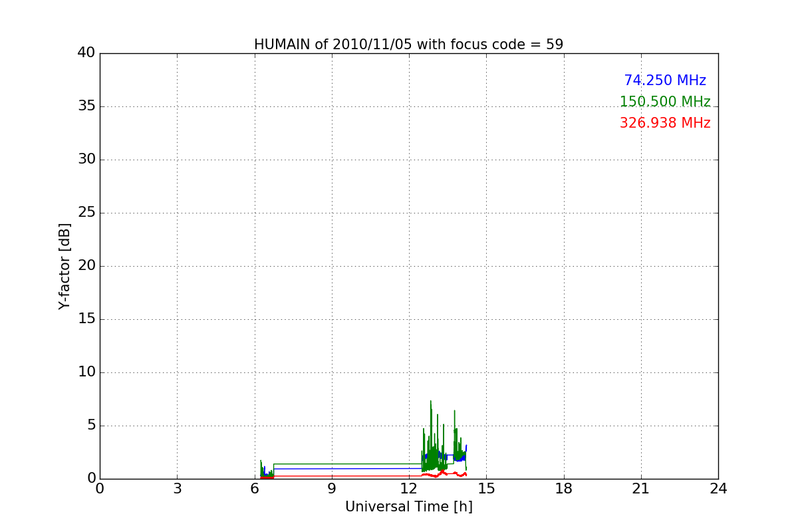Select the green '150.500 MHz' legend label

pyautogui.click(x=665, y=102)
